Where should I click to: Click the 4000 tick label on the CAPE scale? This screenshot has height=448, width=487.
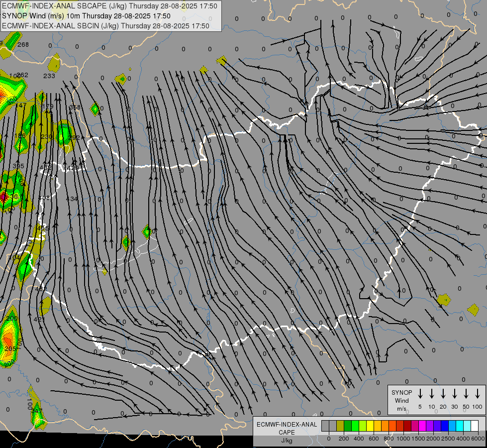(463, 439)
